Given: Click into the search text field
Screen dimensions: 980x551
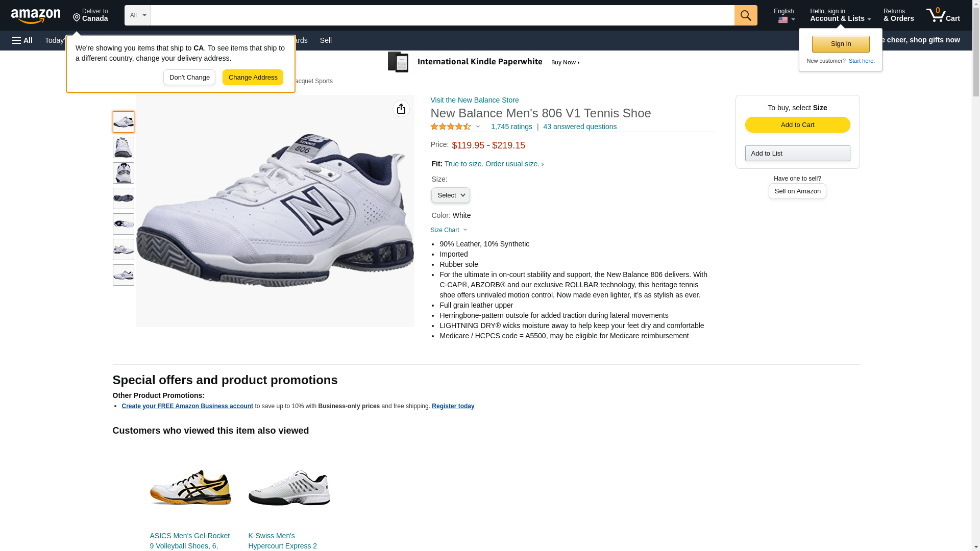Looking at the screenshot, I should point(442,15).
